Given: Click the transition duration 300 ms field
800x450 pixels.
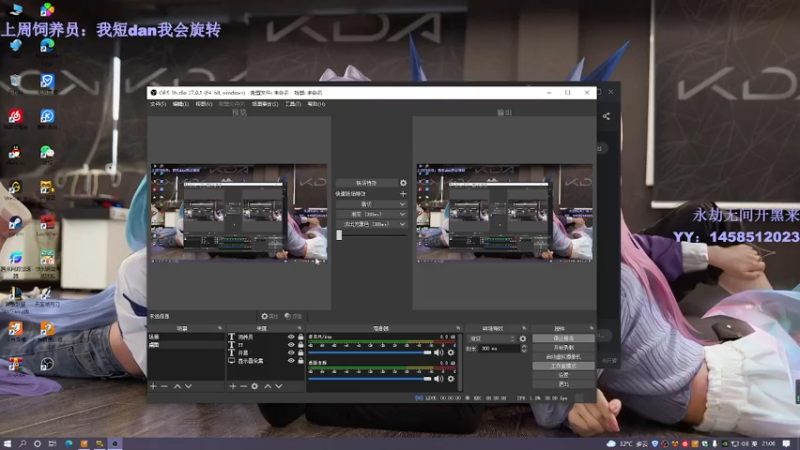Looking at the screenshot, I should tap(498, 348).
